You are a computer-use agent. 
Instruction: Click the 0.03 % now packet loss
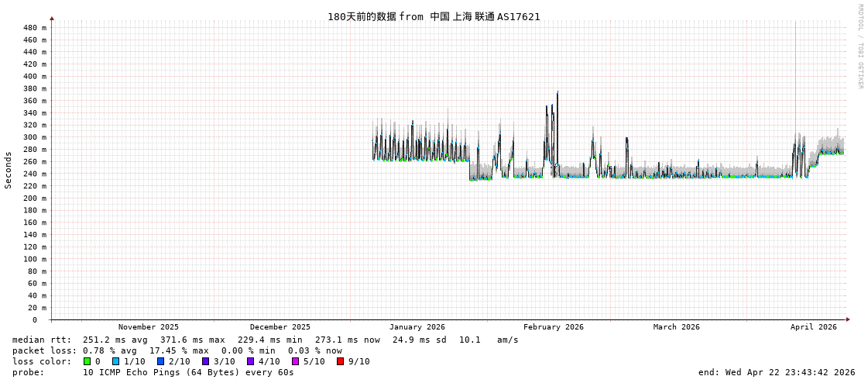click(315, 350)
